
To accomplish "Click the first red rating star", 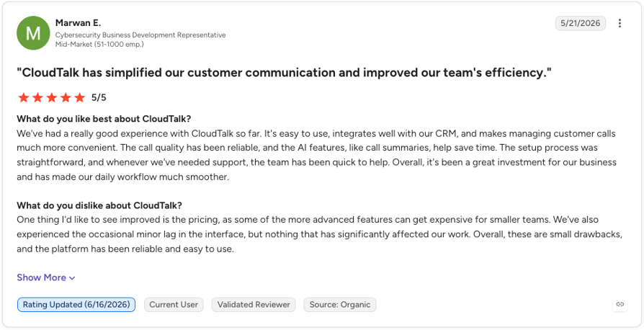I will pyautogui.click(x=23, y=97).
